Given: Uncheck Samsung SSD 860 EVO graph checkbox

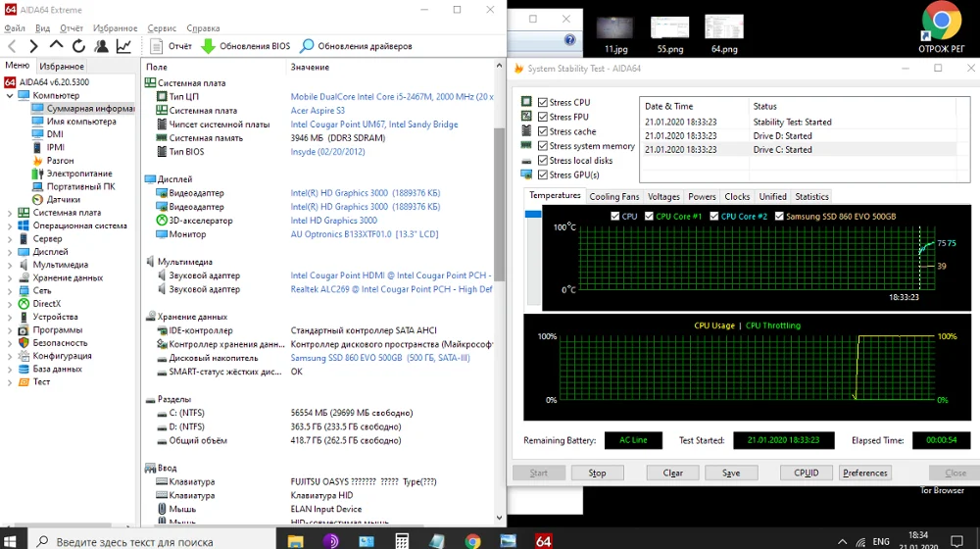Looking at the screenshot, I should coord(779,216).
